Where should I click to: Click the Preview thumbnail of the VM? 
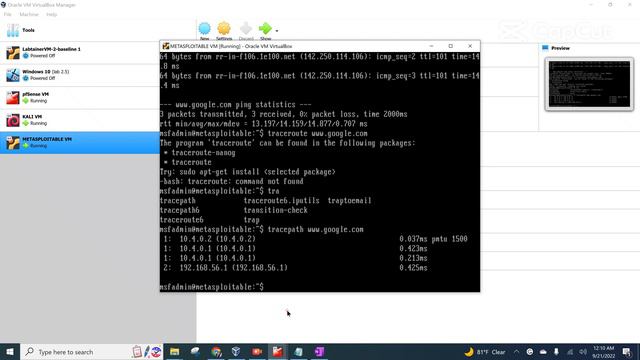pos(589,84)
